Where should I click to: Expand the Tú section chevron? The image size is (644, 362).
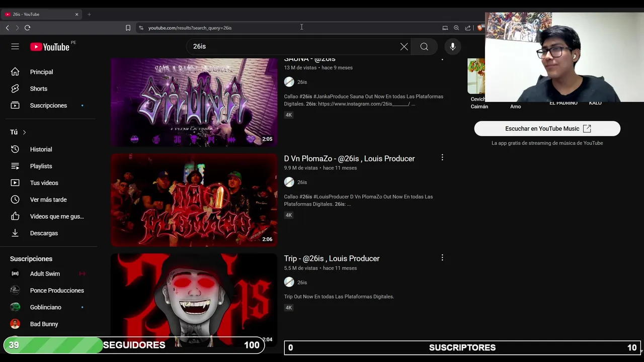[x=24, y=132]
